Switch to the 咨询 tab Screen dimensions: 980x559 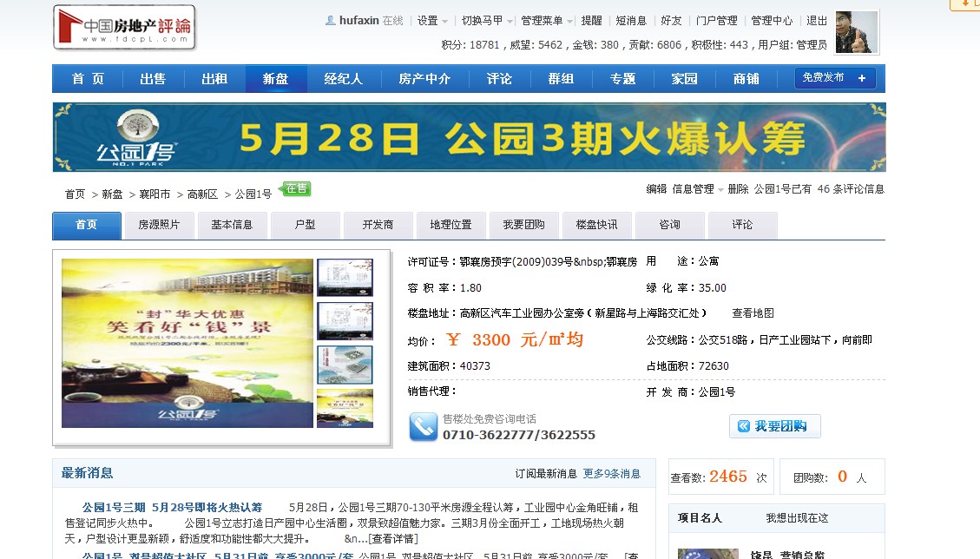669,225
